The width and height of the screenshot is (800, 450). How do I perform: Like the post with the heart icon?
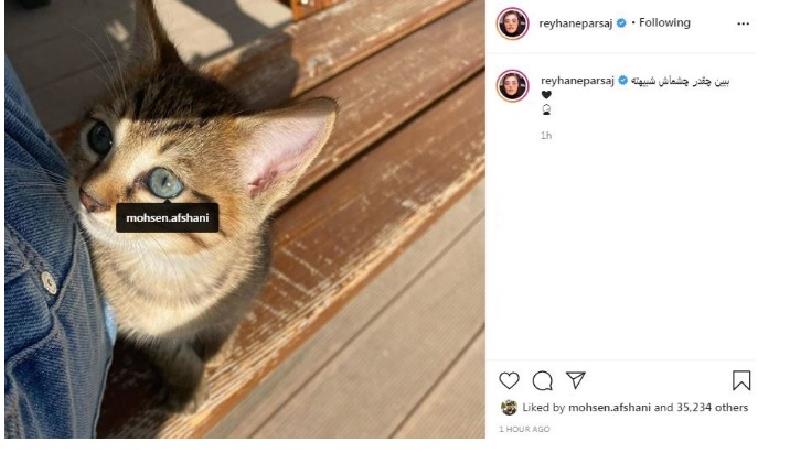(510, 380)
